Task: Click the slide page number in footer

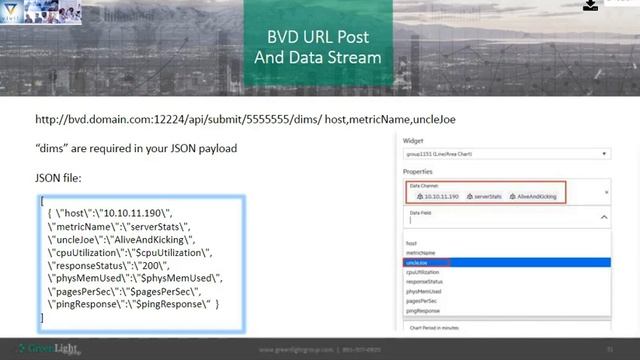Action: click(610, 349)
